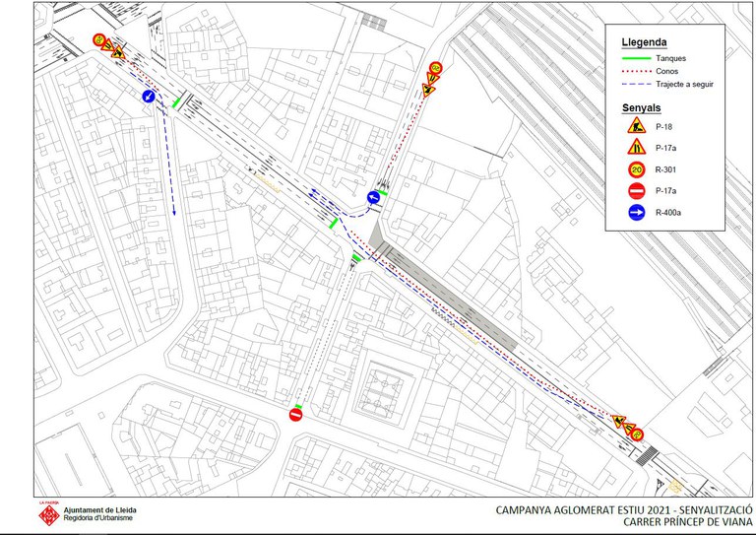This screenshot has width=756, height=535.
Task: Click the Llegenda heading
Action: pos(645,42)
